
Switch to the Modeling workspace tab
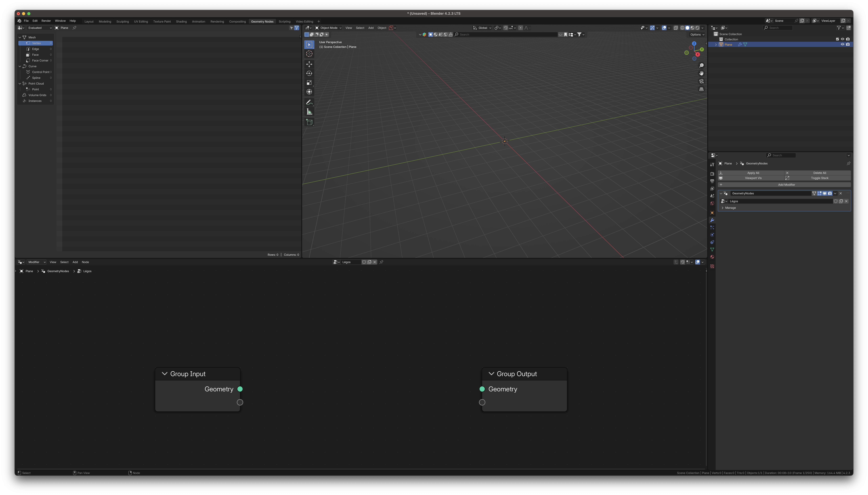tap(105, 21)
